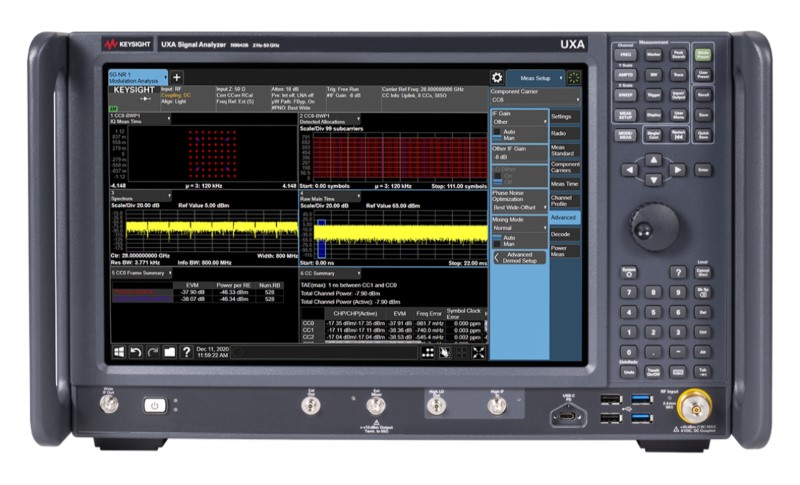The image size is (800, 485).
Task: Click the undo arrow icon
Action: click(136, 351)
